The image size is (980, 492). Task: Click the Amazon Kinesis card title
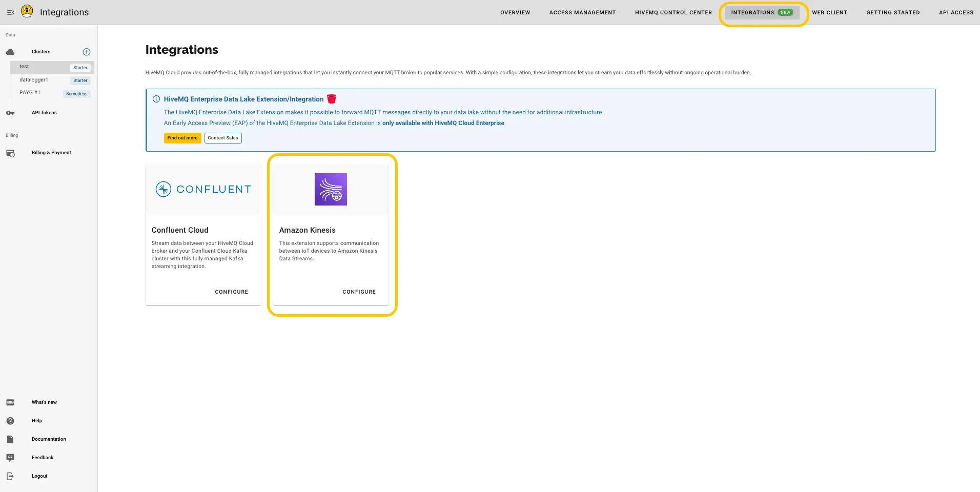point(308,230)
